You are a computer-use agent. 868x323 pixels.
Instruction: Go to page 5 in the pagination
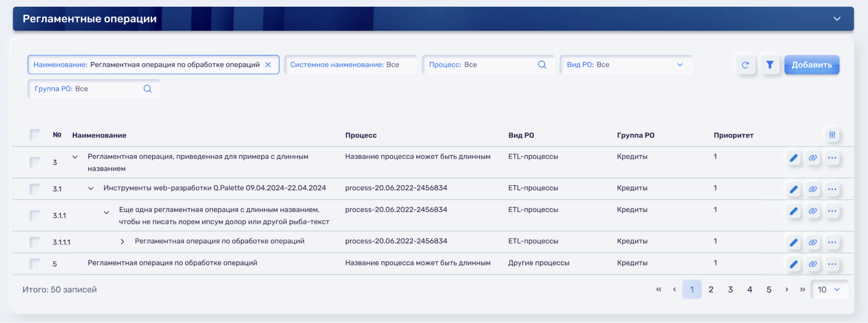(769, 289)
